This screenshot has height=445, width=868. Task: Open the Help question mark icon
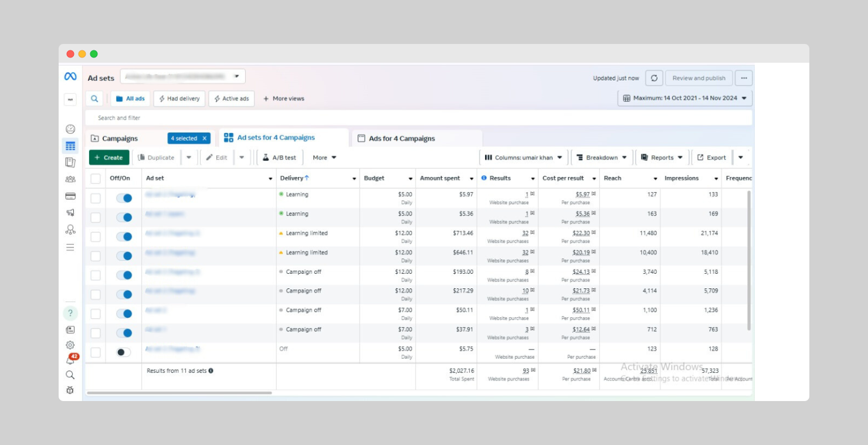point(70,313)
